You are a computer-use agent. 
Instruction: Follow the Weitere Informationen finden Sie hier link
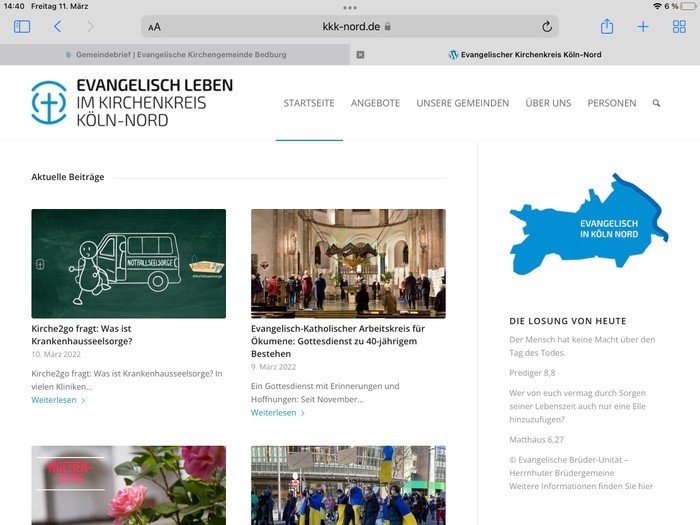coord(581,486)
